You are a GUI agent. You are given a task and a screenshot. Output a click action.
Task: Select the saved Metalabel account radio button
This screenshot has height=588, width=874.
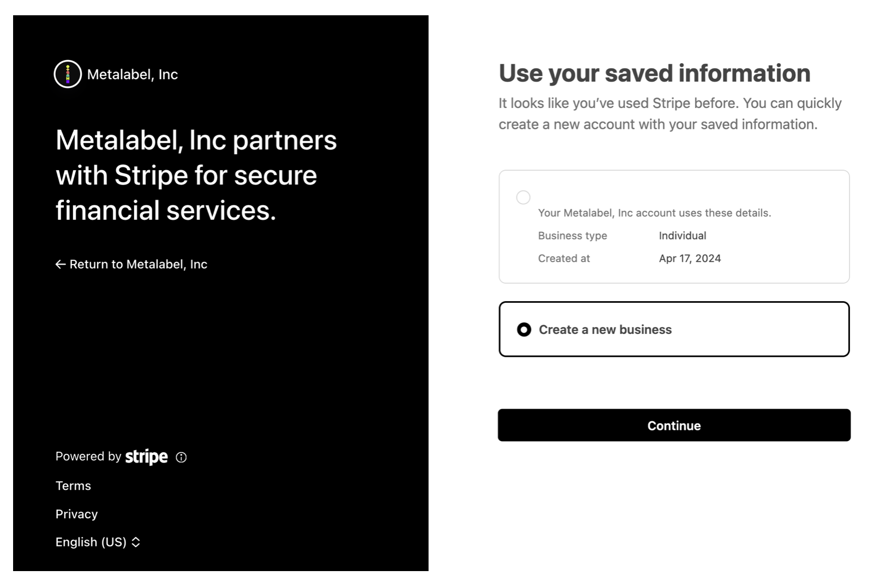(523, 197)
